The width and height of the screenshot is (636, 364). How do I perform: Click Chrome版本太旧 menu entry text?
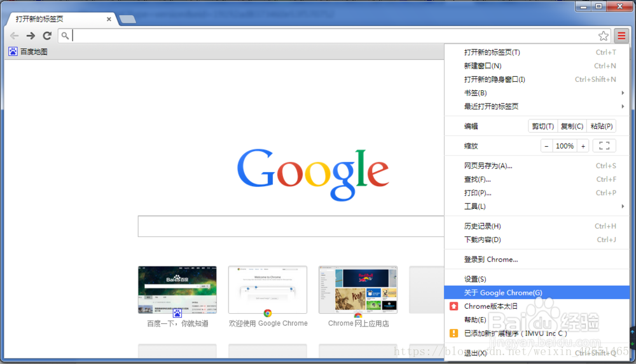click(x=490, y=306)
